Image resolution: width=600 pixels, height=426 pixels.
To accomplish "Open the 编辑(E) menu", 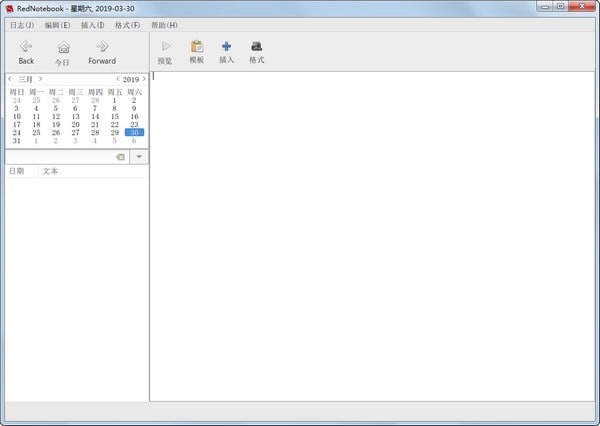I will click(57, 24).
